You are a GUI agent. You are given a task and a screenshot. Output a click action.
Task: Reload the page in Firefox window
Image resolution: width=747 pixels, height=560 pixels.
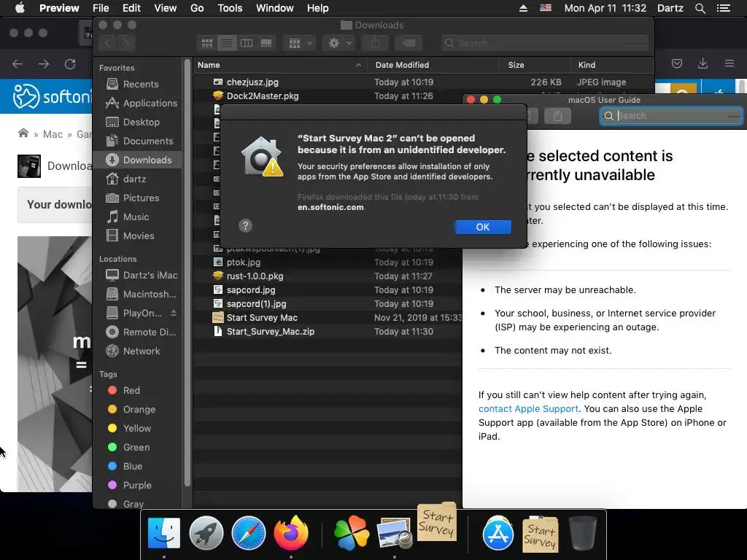coord(70,64)
